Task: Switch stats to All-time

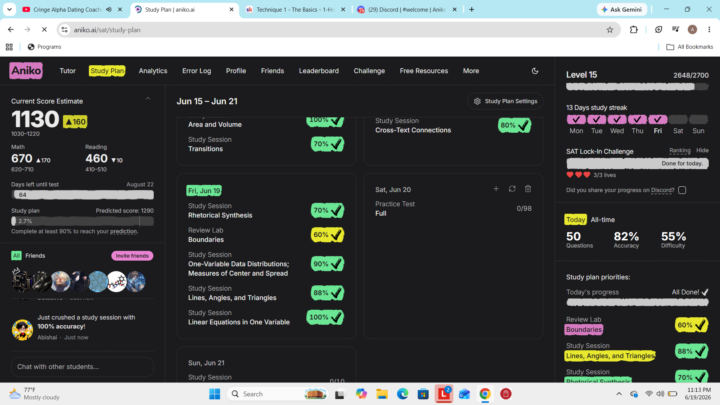Action: (602, 219)
